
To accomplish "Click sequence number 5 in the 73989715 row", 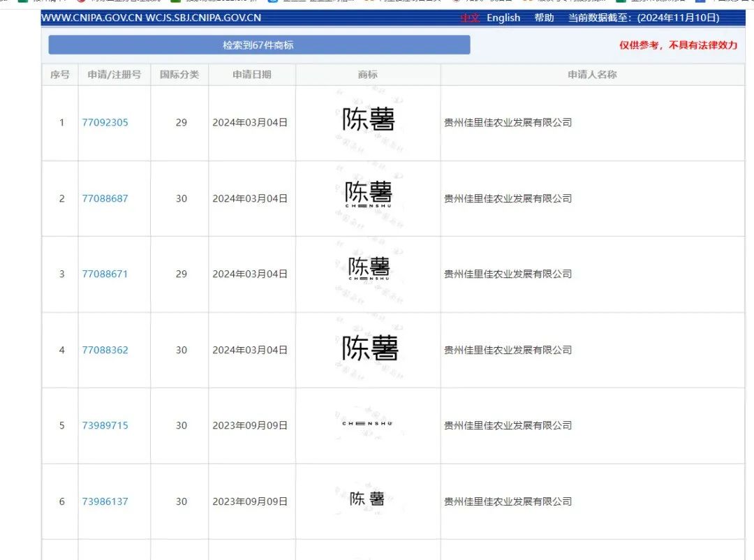I will [61, 425].
